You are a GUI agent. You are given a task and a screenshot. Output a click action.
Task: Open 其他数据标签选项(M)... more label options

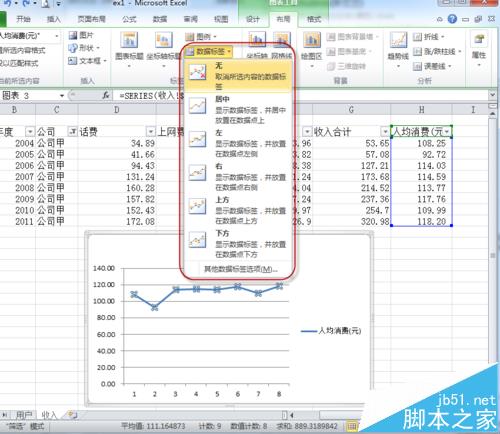(240, 269)
